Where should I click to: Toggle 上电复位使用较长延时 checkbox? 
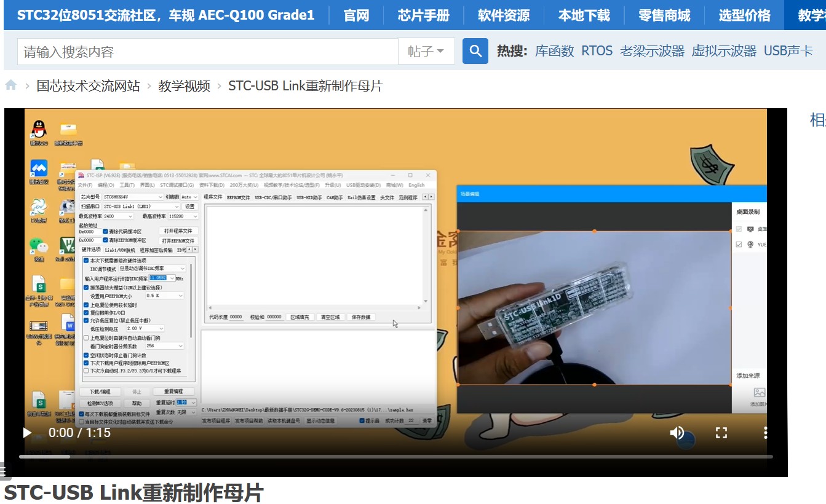point(86,305)
